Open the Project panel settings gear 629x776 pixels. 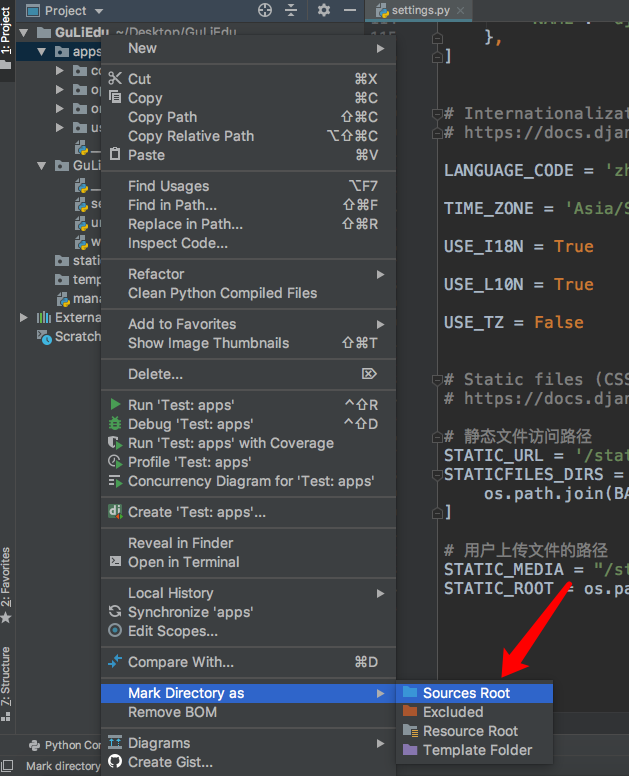pyautogui.click(x=324, y=10)
